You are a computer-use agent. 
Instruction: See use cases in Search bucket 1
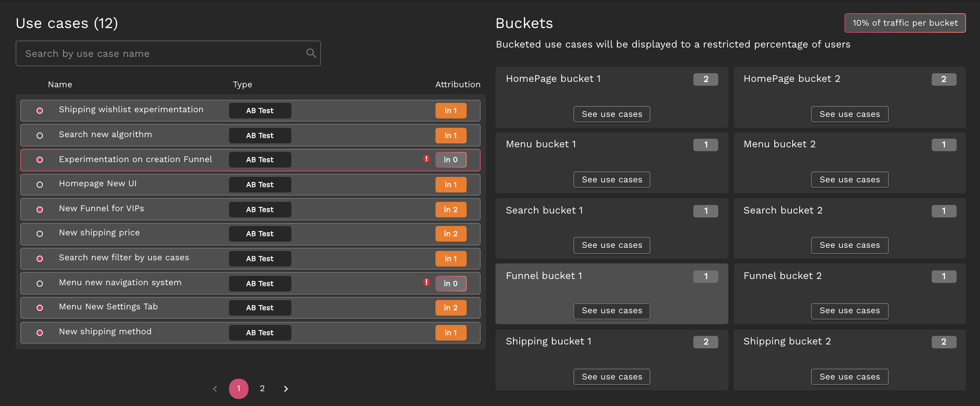[612, 245]
